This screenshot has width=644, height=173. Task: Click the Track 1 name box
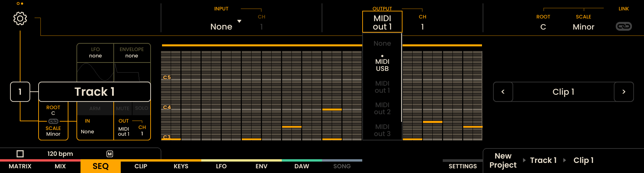(x=95, y=92)
